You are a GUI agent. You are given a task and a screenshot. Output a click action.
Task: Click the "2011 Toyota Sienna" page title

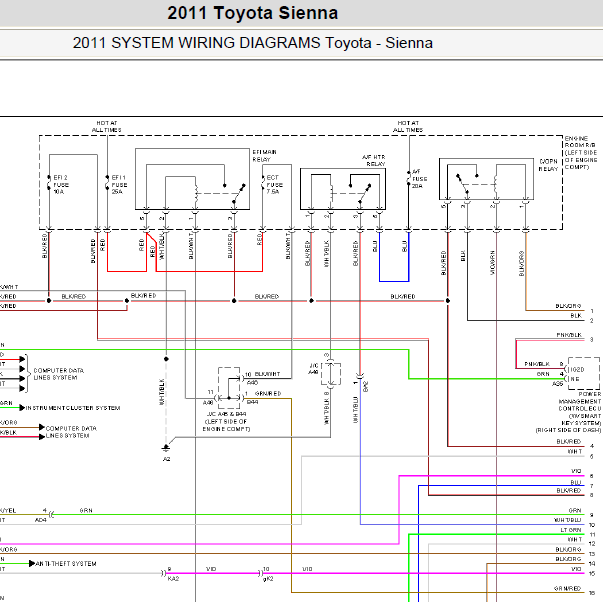253,13
